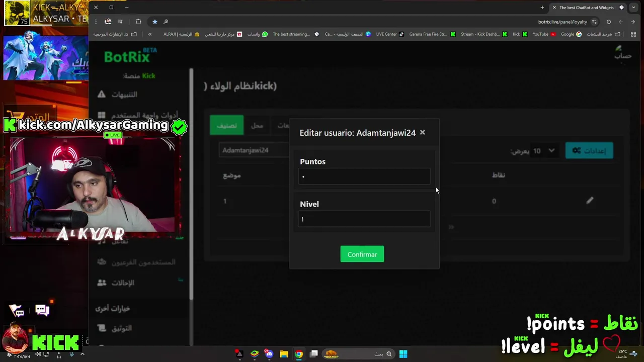Click the Puntos input field
The width and height of the screenshot is (644, 362).
[x=364, y=176]
